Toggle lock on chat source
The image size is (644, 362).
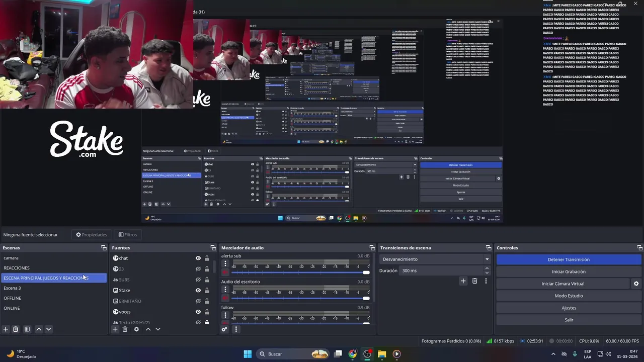click(x=207, y=258)
